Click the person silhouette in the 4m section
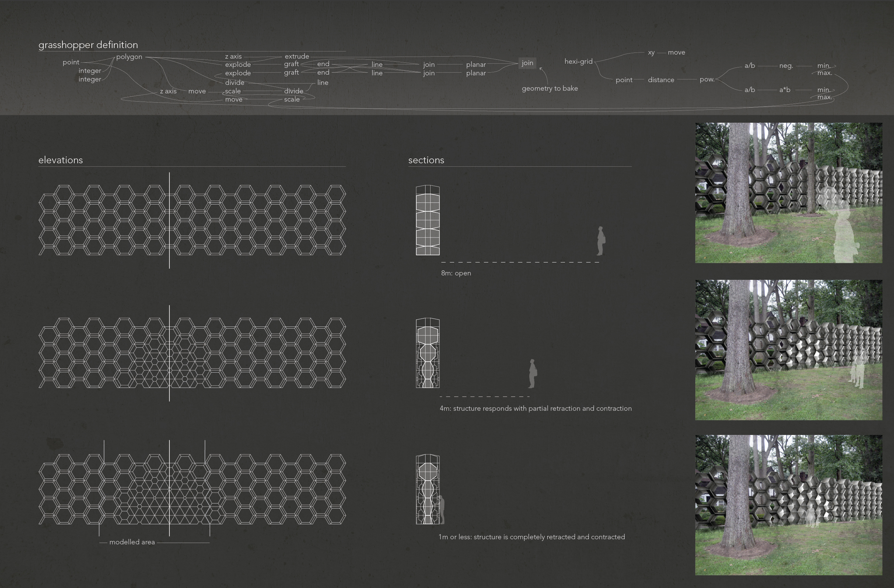894x588 pixels. 532,373
